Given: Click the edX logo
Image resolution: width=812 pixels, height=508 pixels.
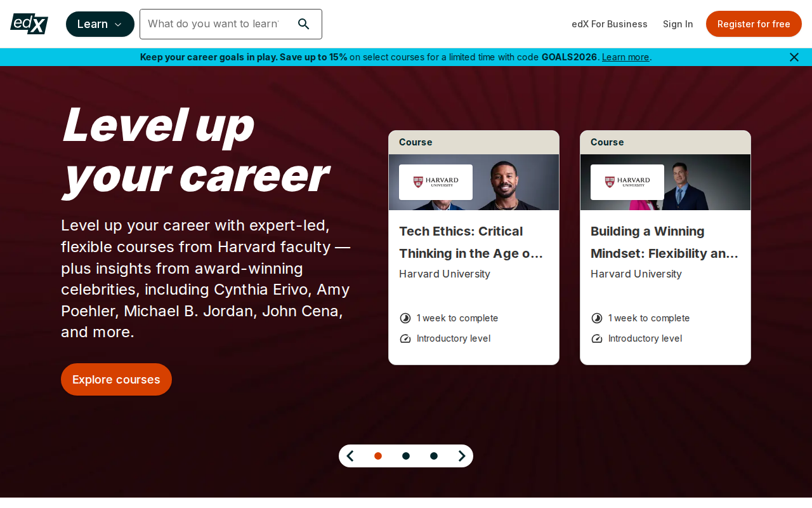Looking at the screenshot, I should coord(29,24).
